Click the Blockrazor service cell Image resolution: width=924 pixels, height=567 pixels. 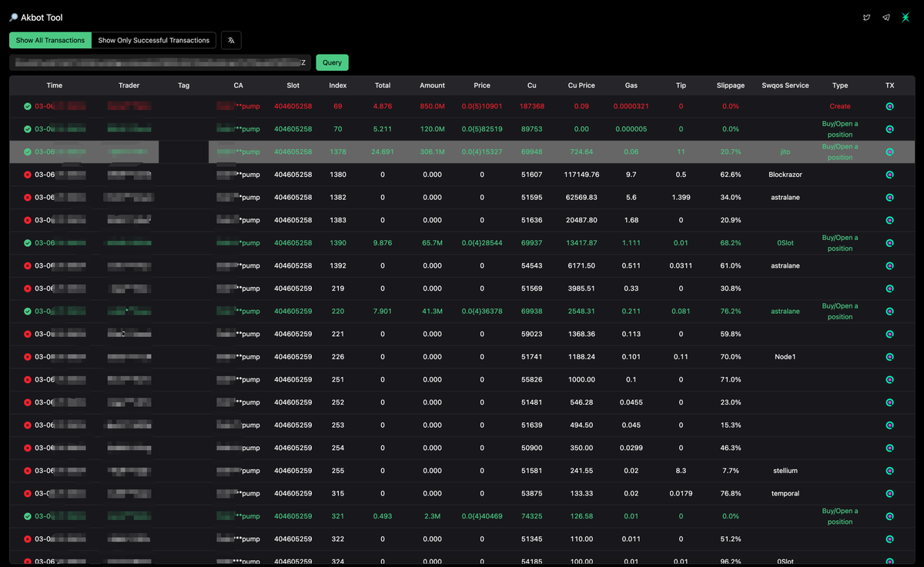point(785,175)
